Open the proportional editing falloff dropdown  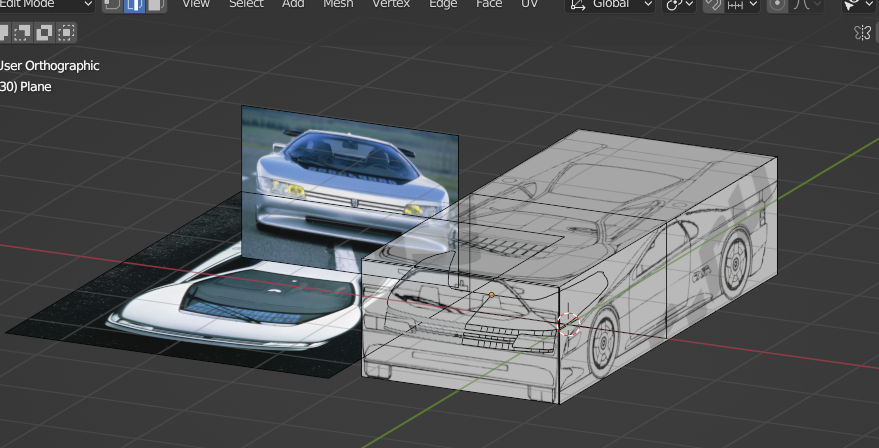[x=806, y=4]
